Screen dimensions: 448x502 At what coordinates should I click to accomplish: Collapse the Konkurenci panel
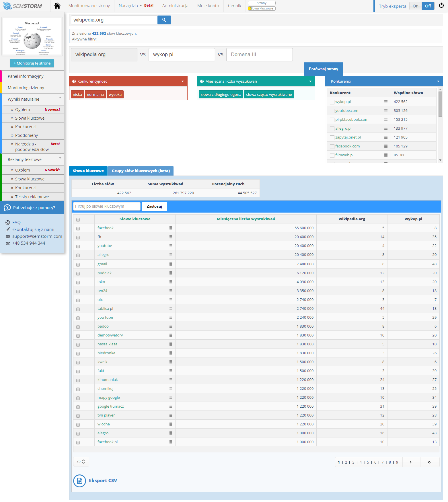click(x=438, y=81)
